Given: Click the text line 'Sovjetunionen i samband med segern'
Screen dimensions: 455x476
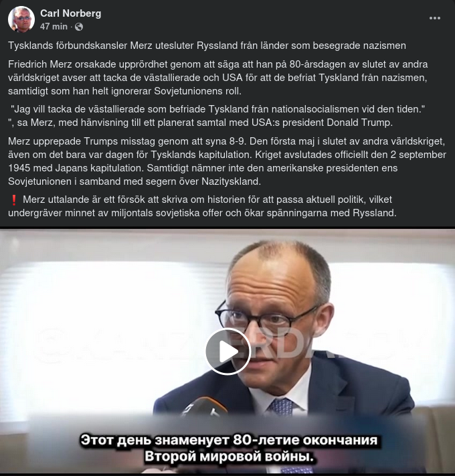Looking at the screenshot, I should 134,181.
